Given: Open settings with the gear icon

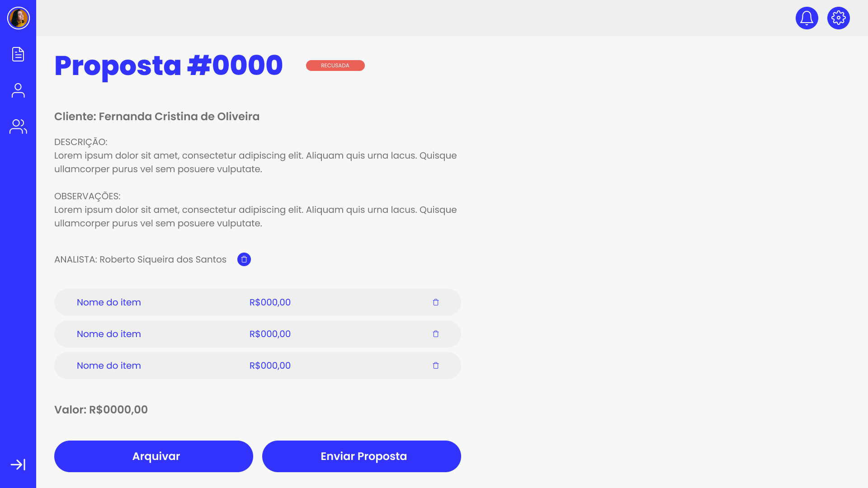Looking at the screenshot, I should click(838, 18).
